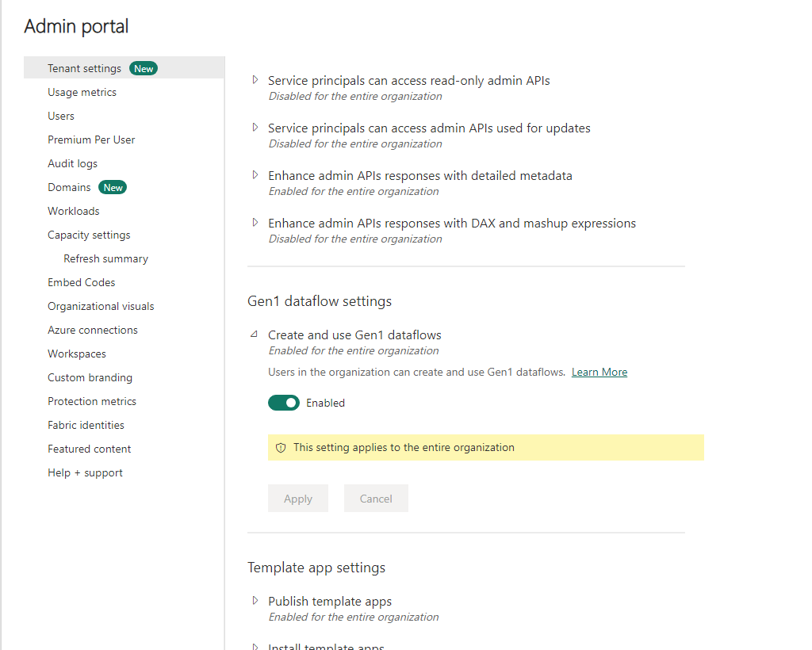812x650 pixels.
Task: Click 'Service principals can access read-only admin APIs' title
Action: click(x=409, y=81)
